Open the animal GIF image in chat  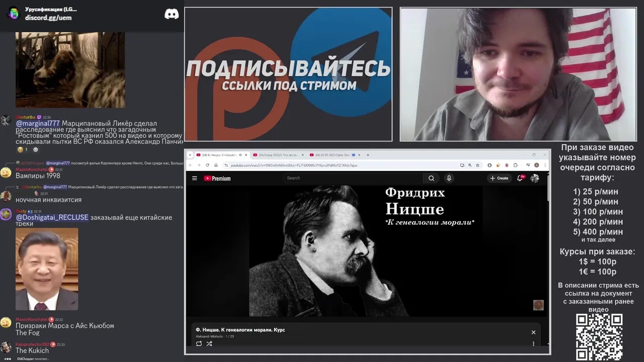pos(70,69)
